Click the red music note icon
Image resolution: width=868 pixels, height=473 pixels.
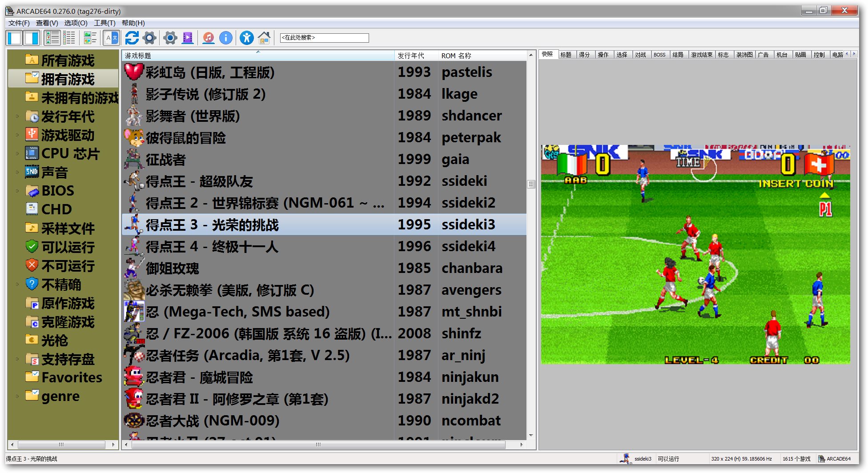point(208,38)
